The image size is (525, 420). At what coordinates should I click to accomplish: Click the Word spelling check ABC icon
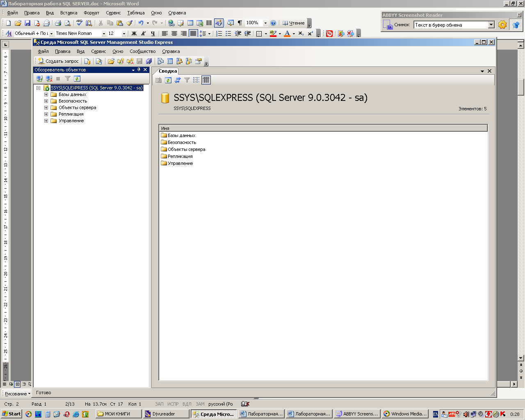79,23
